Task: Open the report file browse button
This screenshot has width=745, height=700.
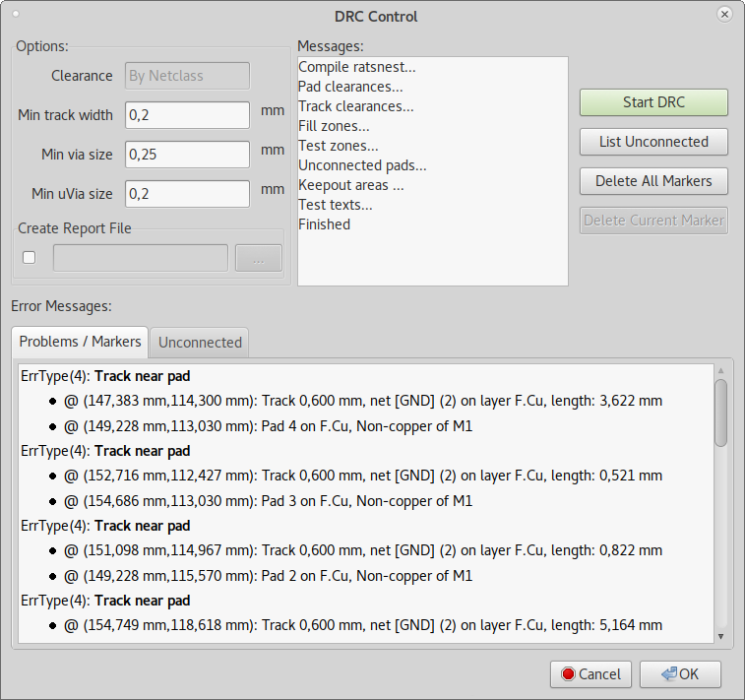Action: click(x=259, y=258)
